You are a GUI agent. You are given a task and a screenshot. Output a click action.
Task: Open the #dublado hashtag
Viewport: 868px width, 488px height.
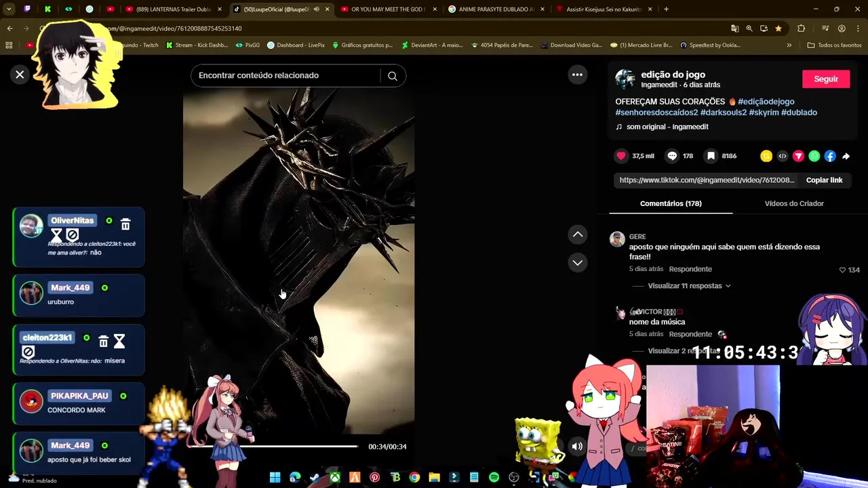(x=799, y=113)
